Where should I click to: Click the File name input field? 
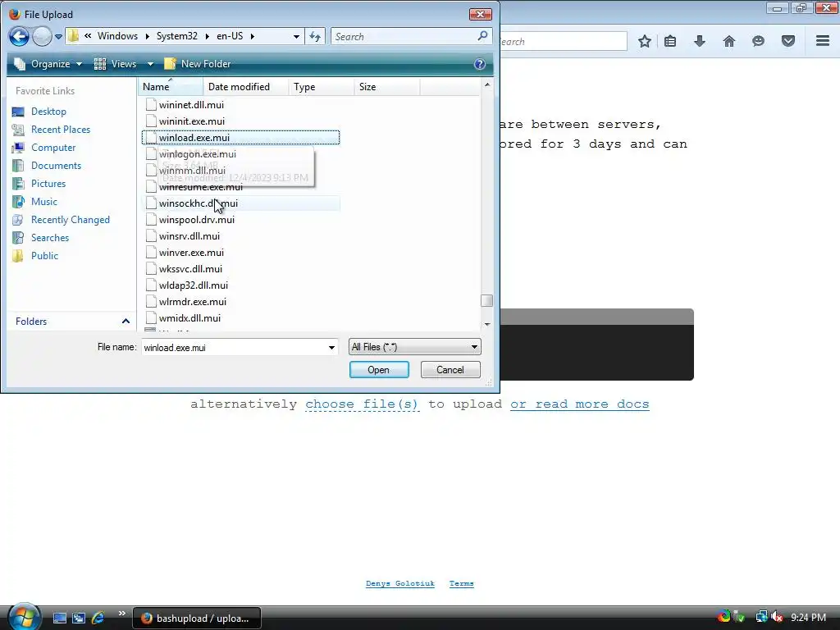(234, 348)
